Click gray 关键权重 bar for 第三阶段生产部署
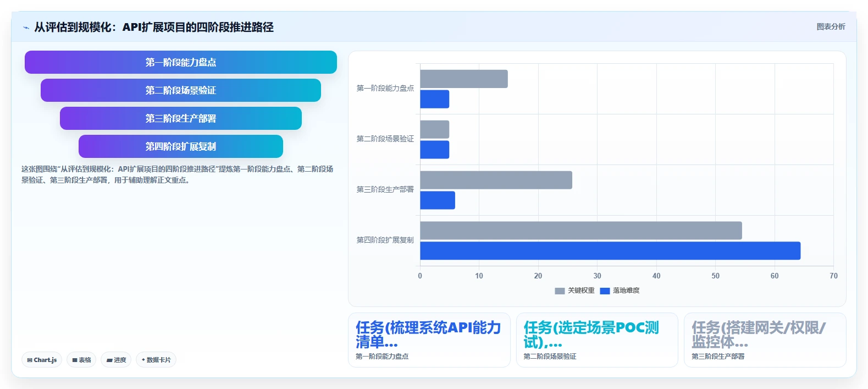 pos(496,180)
